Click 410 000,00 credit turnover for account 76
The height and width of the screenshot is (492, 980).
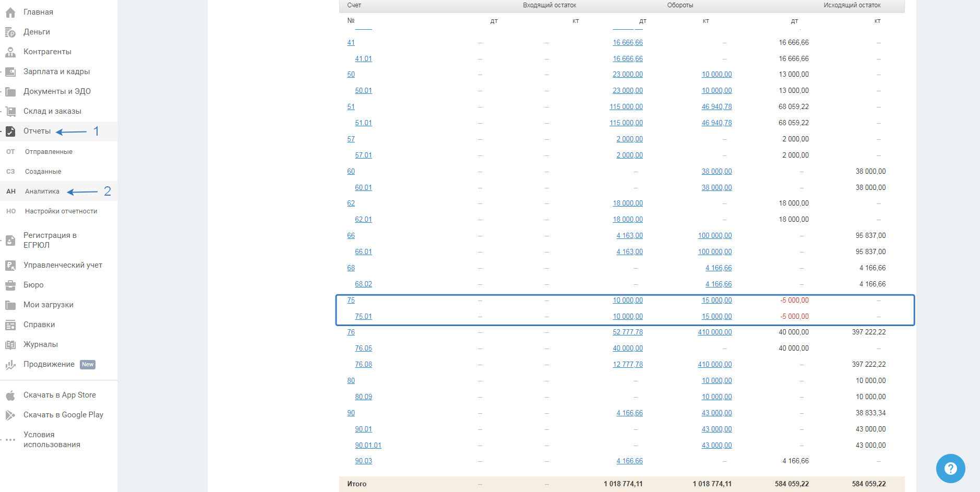715,332
